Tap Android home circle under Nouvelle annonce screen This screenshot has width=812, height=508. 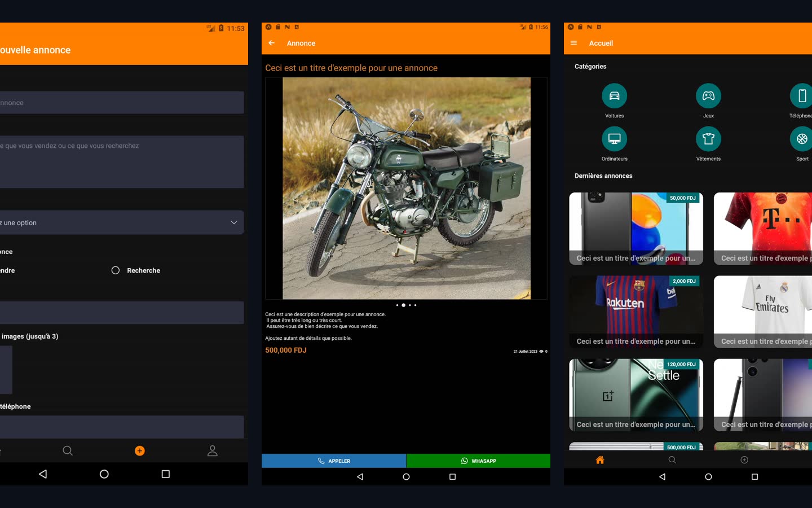click(x=104, y=474)
